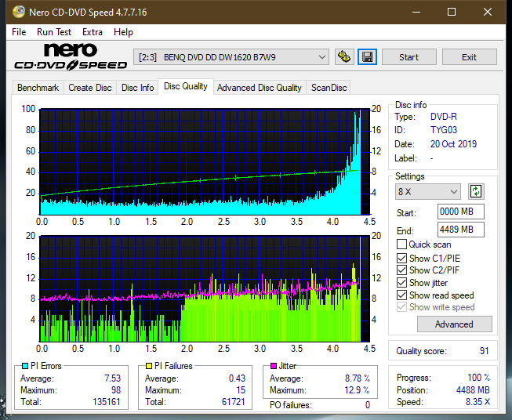Switch to the Create Disc tab
Screen dimensions: 512x420
pos(90,88)
